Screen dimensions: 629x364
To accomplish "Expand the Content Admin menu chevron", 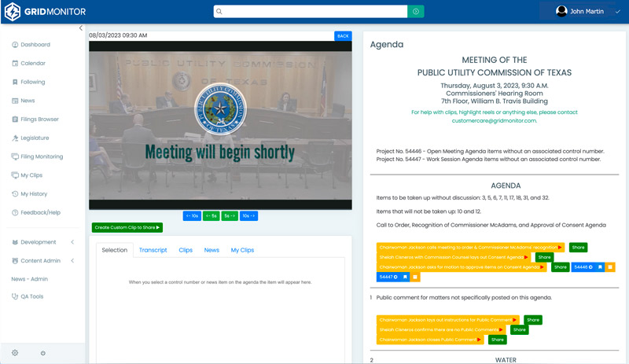I will point(72,261).
